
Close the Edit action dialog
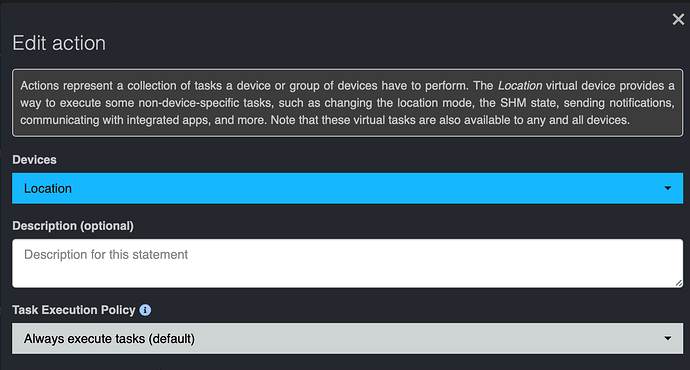click(x=678, y=19)
